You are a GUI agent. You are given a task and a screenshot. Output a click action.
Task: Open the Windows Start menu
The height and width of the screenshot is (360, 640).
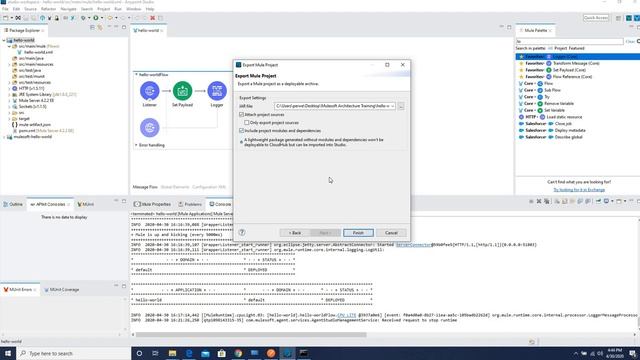8,353
